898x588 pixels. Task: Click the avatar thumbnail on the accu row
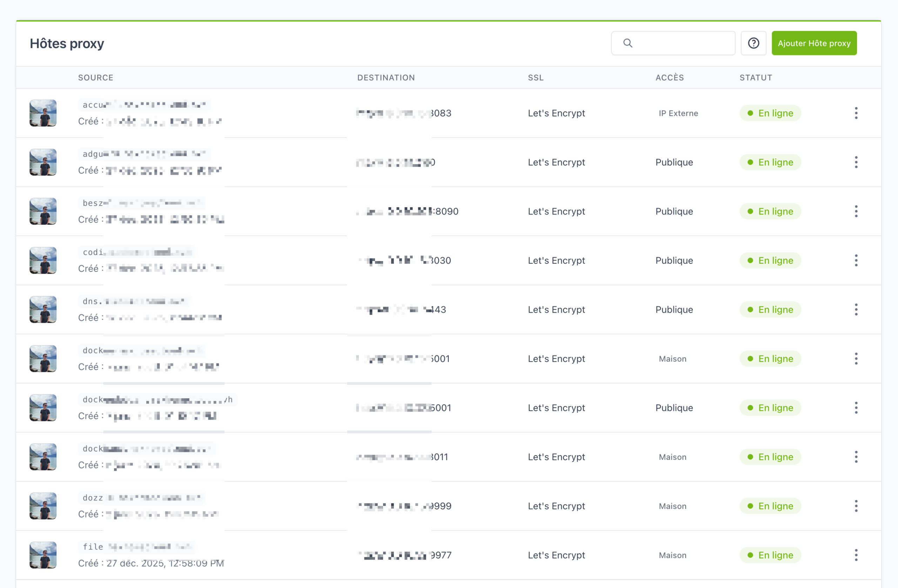[x=43, y=113]
